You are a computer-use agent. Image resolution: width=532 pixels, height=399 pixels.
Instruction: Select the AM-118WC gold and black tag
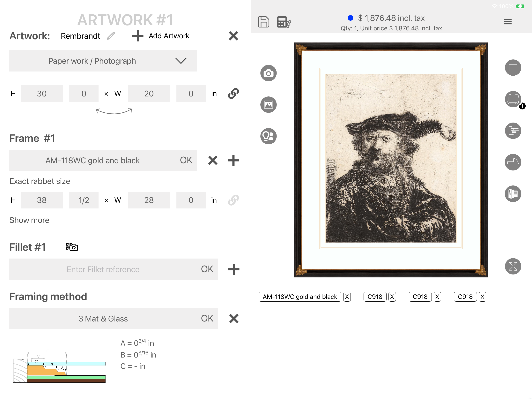[300, 297]
